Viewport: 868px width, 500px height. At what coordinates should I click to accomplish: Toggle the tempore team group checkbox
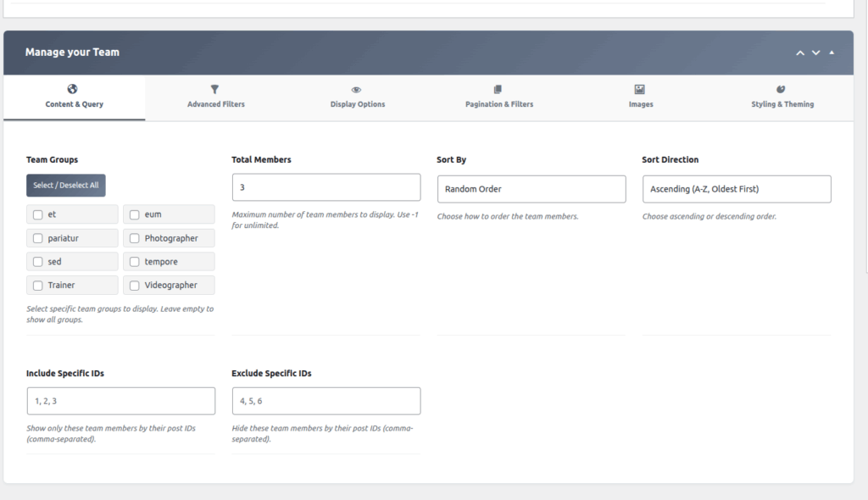135,262
